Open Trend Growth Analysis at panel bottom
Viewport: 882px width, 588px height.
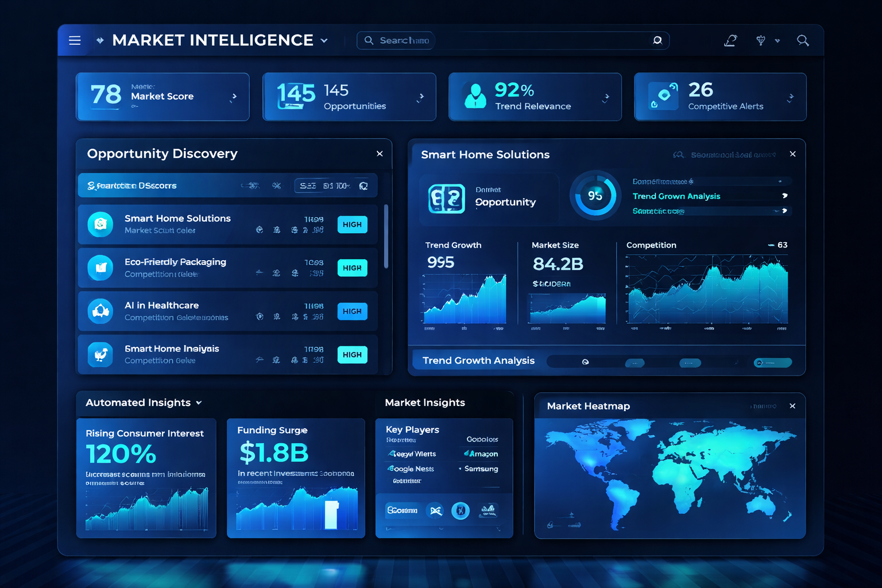478,361
